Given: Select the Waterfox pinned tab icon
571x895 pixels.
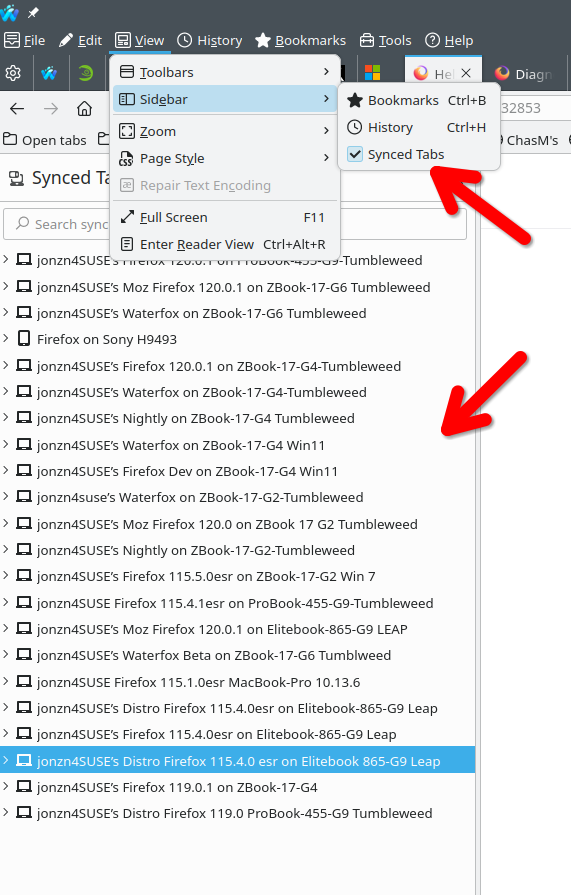Looking at the screenshot, I should coord(49,73).
